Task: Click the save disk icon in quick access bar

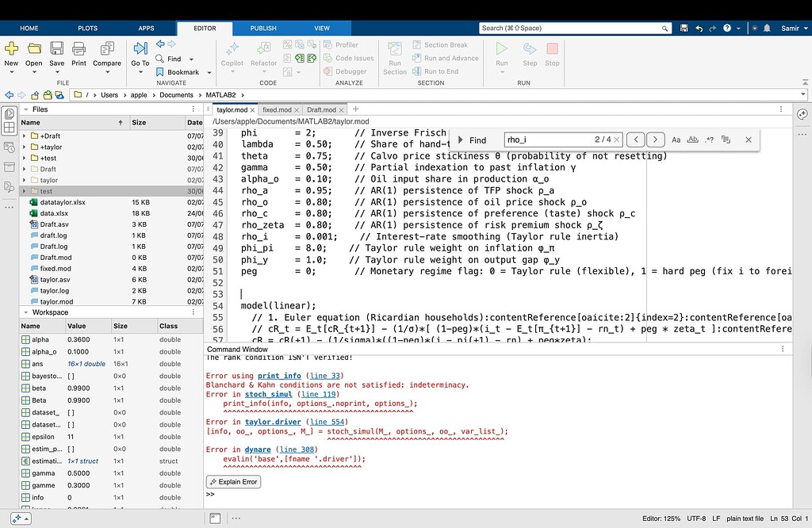Action: pos(684,28)
